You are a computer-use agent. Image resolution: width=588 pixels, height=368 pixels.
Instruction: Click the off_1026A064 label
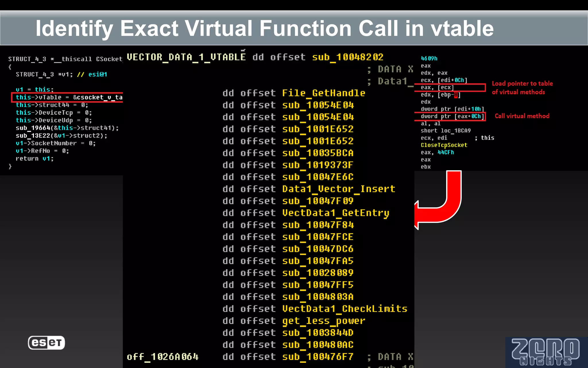[x=163, y=357]
